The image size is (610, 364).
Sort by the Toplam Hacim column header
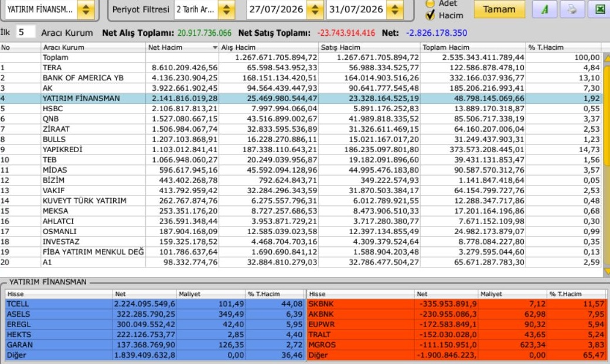pos(473,47)
